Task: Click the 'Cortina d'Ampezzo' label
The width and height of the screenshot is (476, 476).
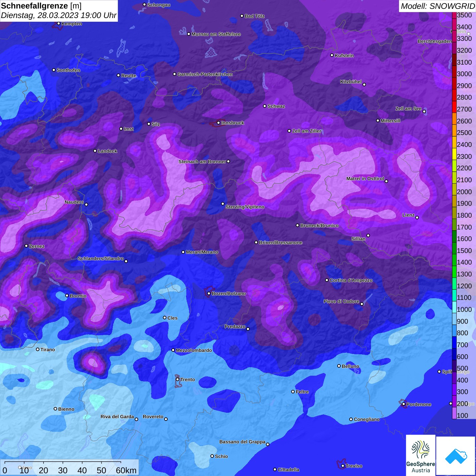Action: [351, 280]
